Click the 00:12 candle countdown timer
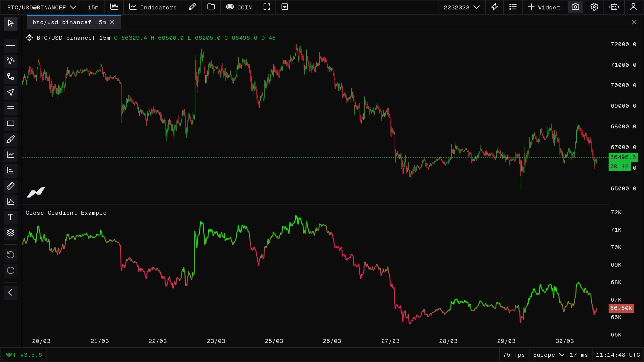Screen dimensions: 644x362 pos(619,167)
